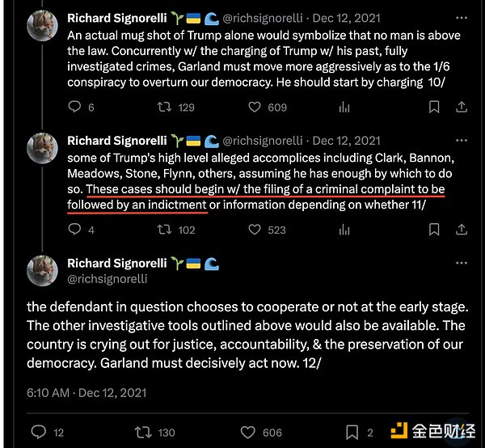The width and height of the screenshot is (485, 448).
Task: Reply to the 10/ mug shot tweet
Action: [75, 107]
